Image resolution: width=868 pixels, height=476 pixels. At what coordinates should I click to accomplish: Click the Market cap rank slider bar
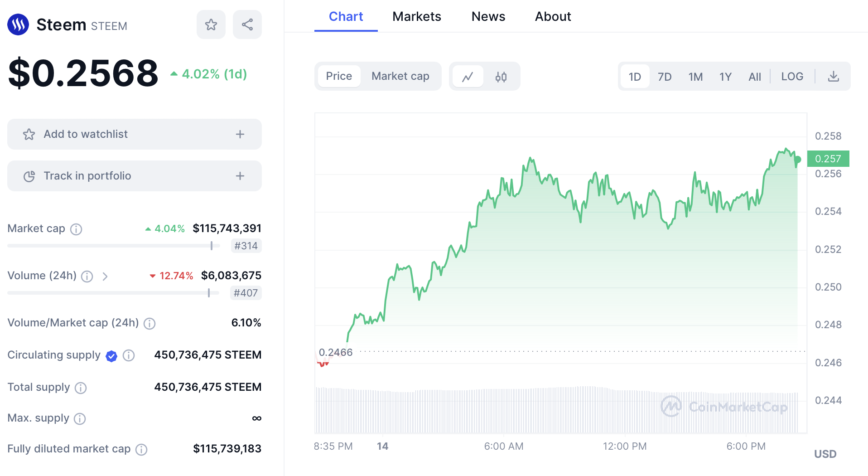[113, 246]
